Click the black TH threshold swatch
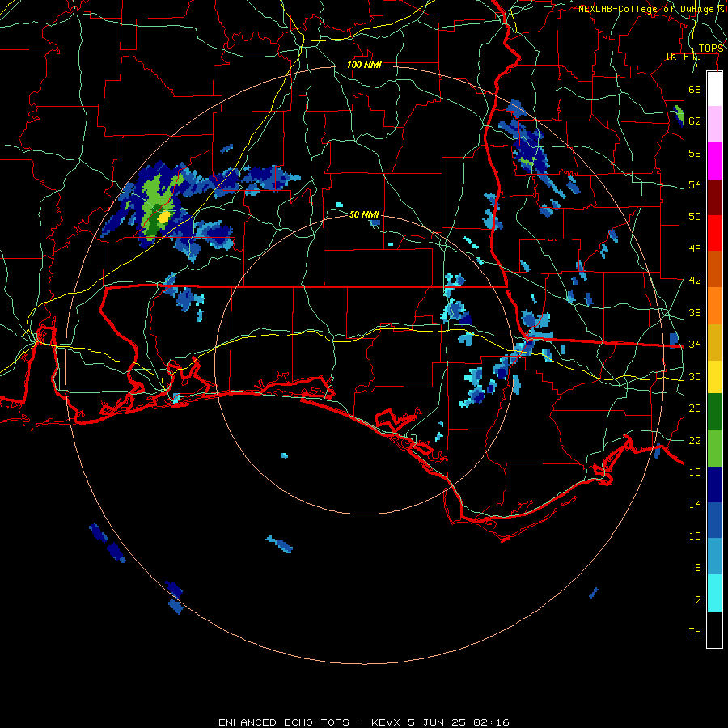The height and width of the screenshot is (728, 728). click(x=714, y=629)
